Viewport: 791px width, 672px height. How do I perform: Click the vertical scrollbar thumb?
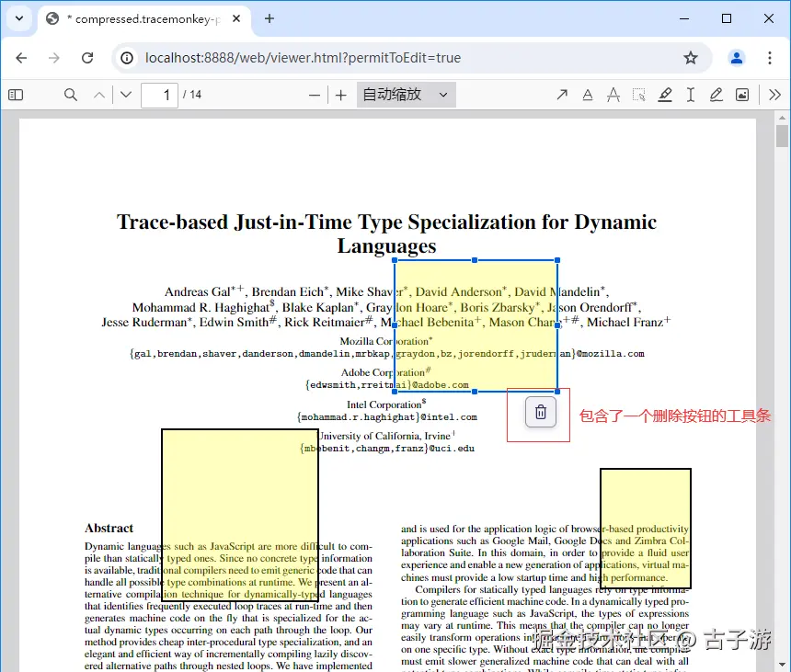[x=782, y=136]
